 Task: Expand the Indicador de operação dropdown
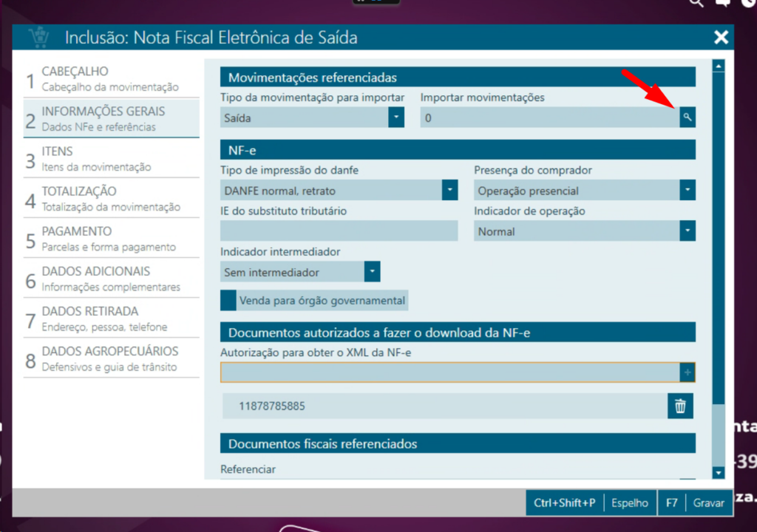[688, 231]
